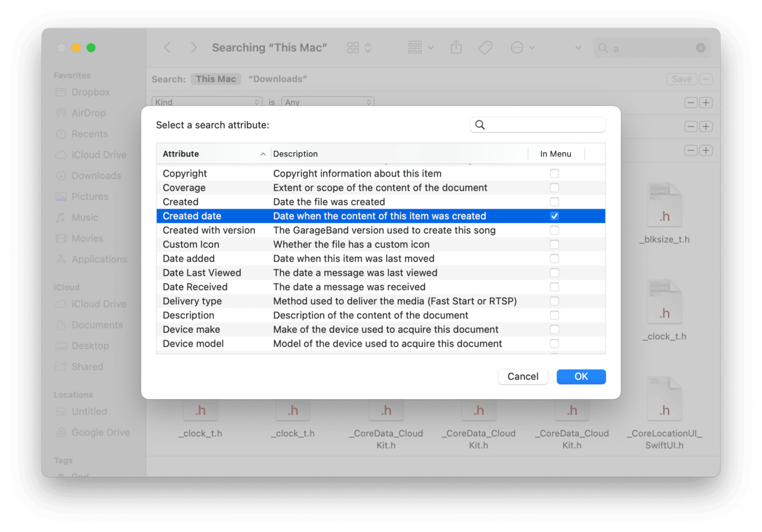Sort by the Attribute column header
This screenshot has height=532, width=762.
pyautogui.click(x=213, y=154)
